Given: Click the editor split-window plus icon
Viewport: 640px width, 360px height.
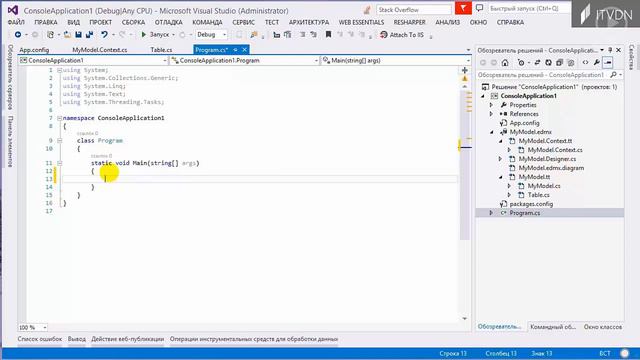Looking at the screenshot, I should pyautogui.click(x=464, y=70).
